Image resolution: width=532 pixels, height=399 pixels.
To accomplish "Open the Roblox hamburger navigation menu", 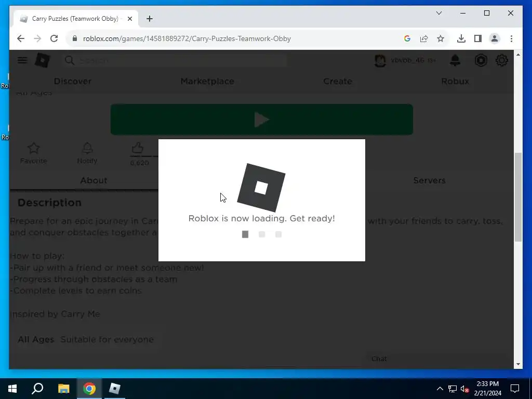I will [22, 60].
